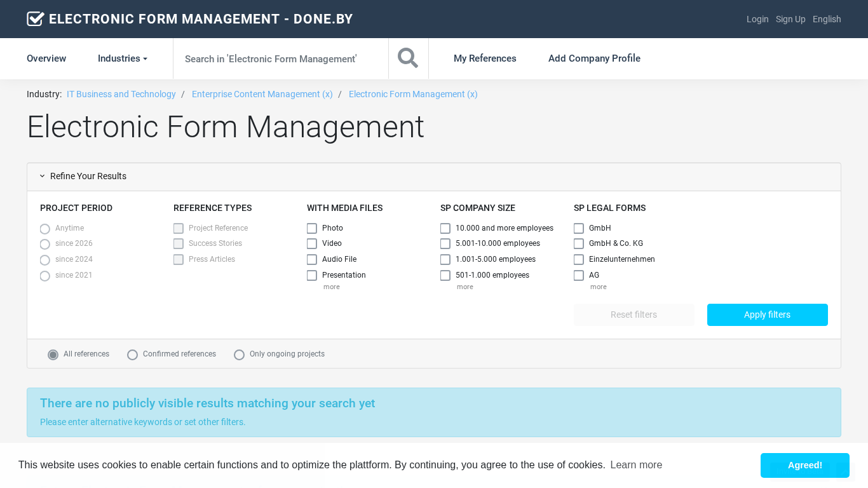The image size is (868, 488).
Task: Click into the Electronic Form Management search field
Action: [280, 58]
